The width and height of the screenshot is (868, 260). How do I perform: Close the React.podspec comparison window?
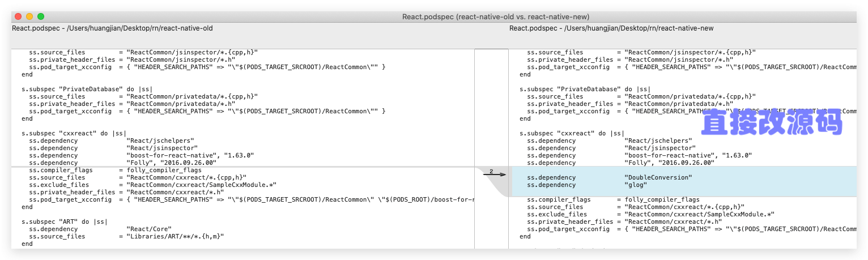[18, 17]
